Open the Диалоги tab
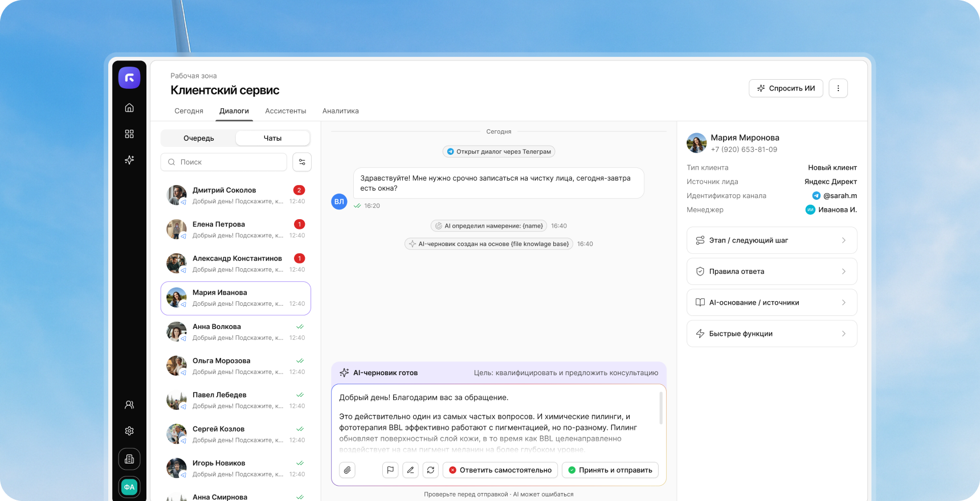The width and height of the screenshot is (980, 501). click(234, 111)
